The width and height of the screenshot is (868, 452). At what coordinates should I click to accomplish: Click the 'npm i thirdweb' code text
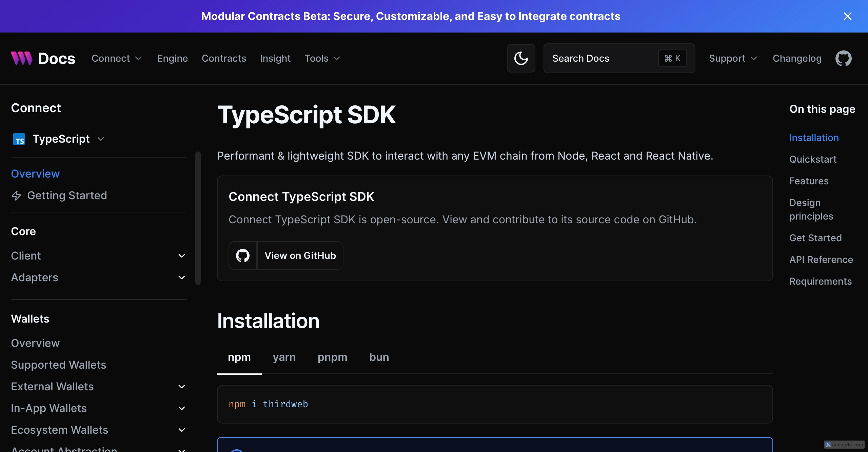tap(268, 404)
